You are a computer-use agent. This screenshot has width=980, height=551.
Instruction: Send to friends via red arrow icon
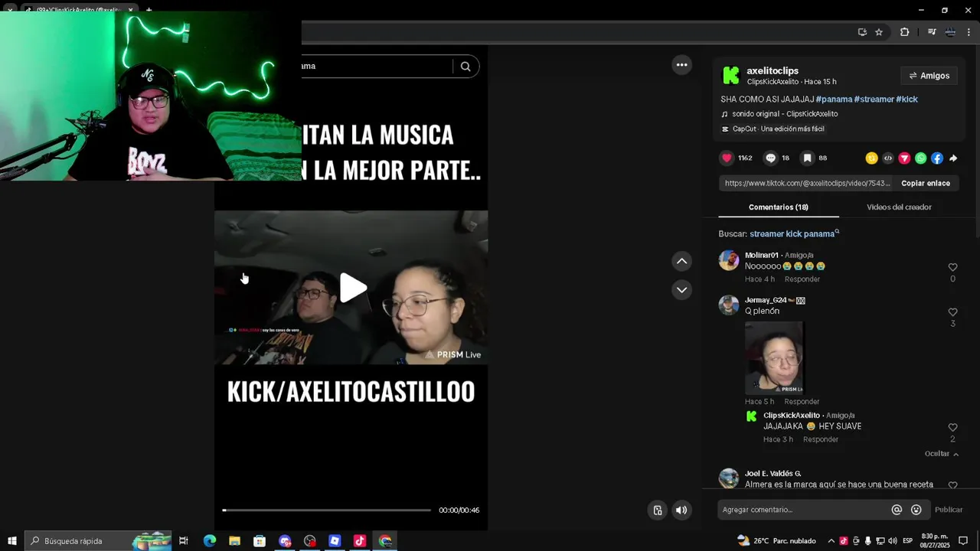pyautogui.click(x=904, y=158)
